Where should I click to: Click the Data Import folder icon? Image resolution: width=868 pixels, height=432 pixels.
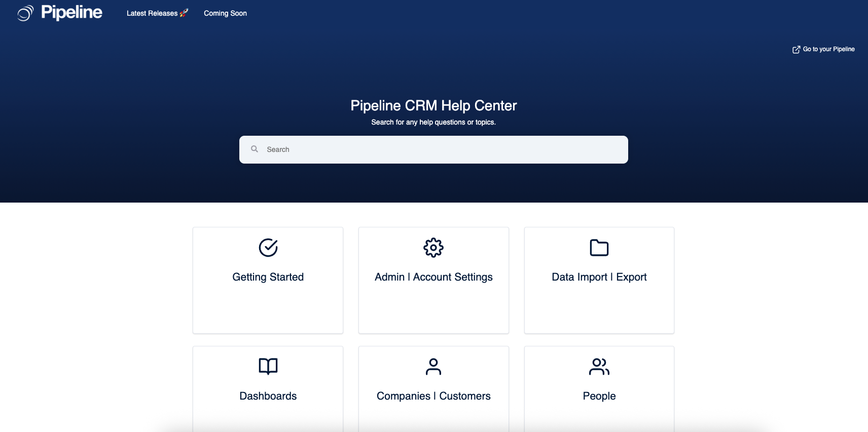point(599,248)
